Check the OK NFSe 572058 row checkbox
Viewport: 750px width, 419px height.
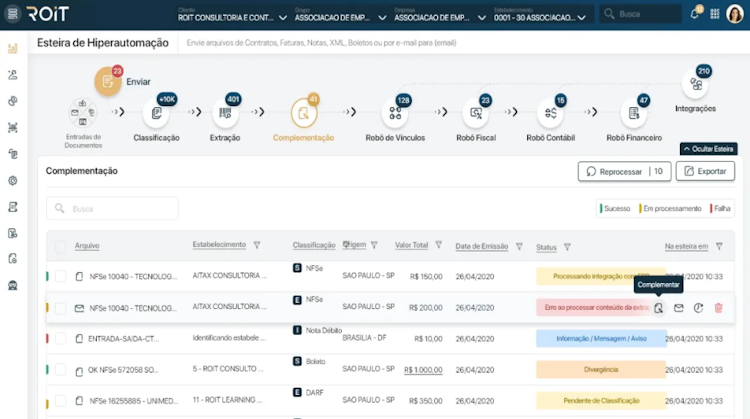[60, 370]
